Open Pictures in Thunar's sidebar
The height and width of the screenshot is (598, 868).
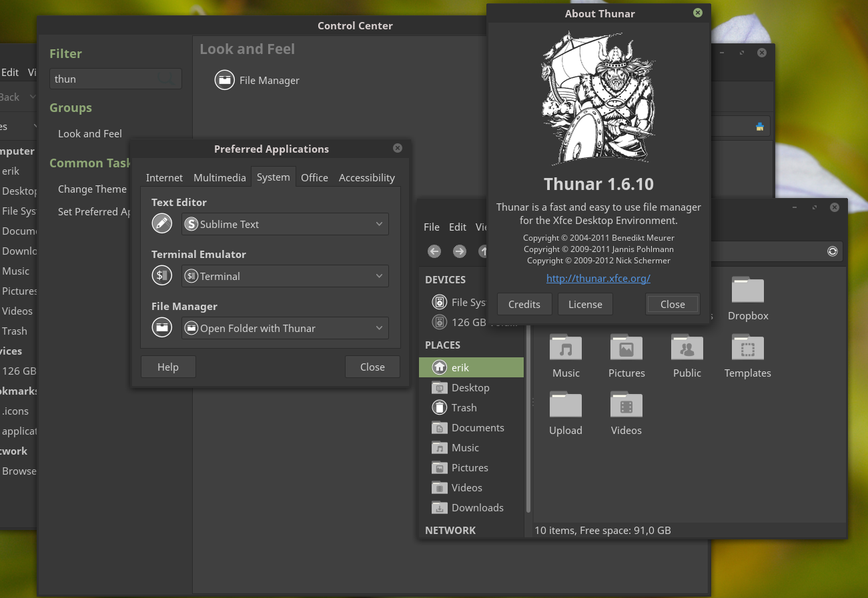471,467
